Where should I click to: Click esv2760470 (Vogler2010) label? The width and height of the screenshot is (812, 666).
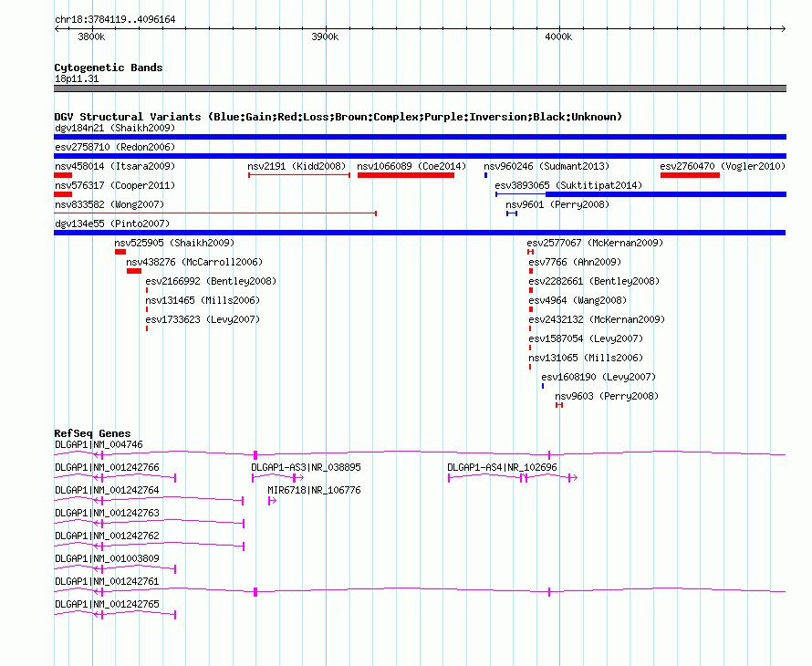pyautogui.click(x=723, y=166)
